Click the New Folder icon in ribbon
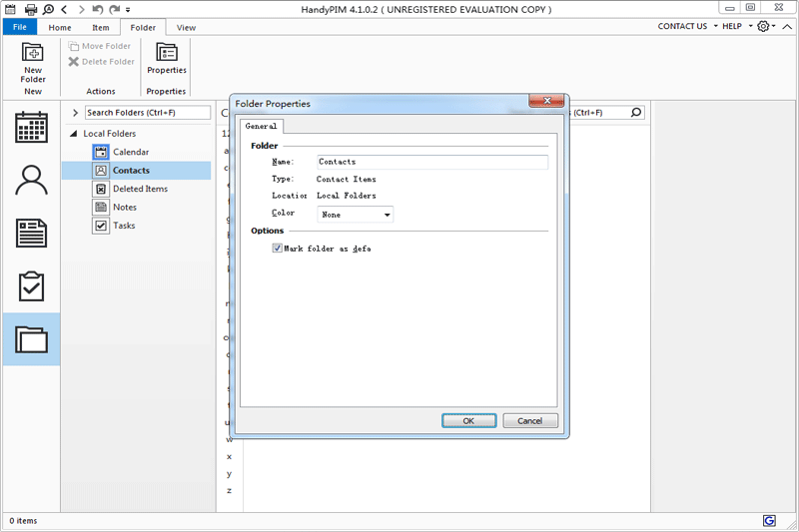The height and width of the screenshot is (532, 799). (x=33, y=63)
